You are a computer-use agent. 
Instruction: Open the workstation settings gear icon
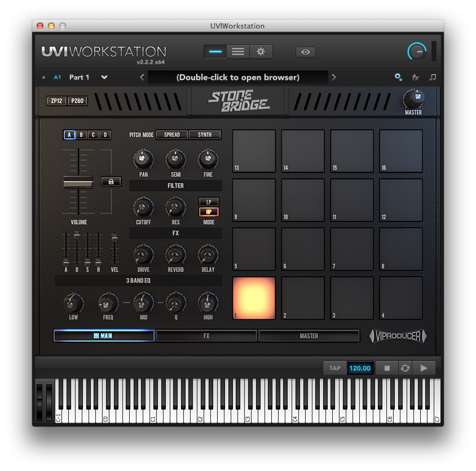[261, 52]
